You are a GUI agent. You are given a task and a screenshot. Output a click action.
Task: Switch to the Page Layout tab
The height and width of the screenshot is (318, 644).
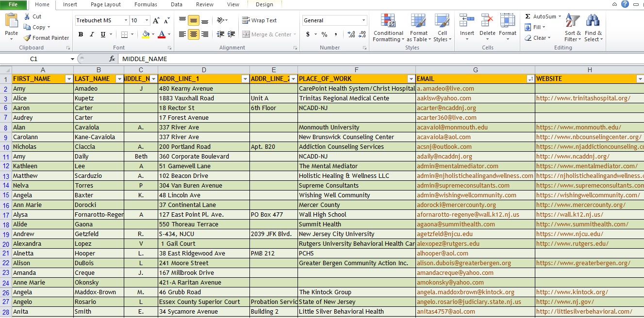[106, 4]
